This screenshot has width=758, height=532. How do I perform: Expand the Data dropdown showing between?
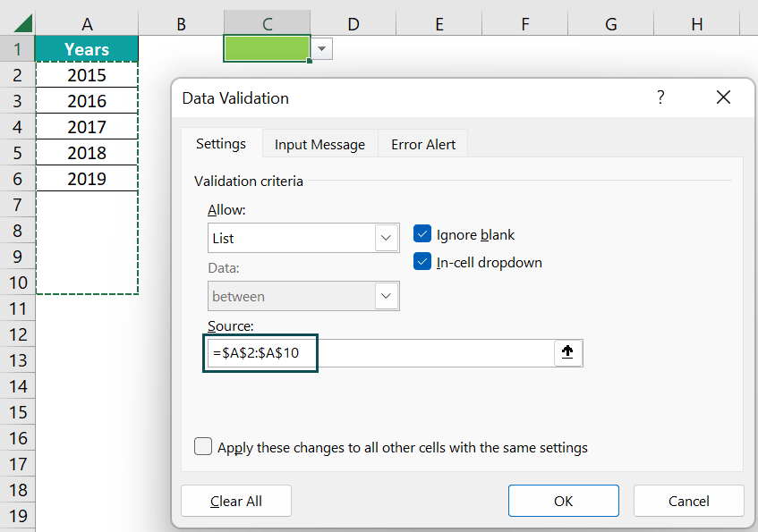coord(386,295)
